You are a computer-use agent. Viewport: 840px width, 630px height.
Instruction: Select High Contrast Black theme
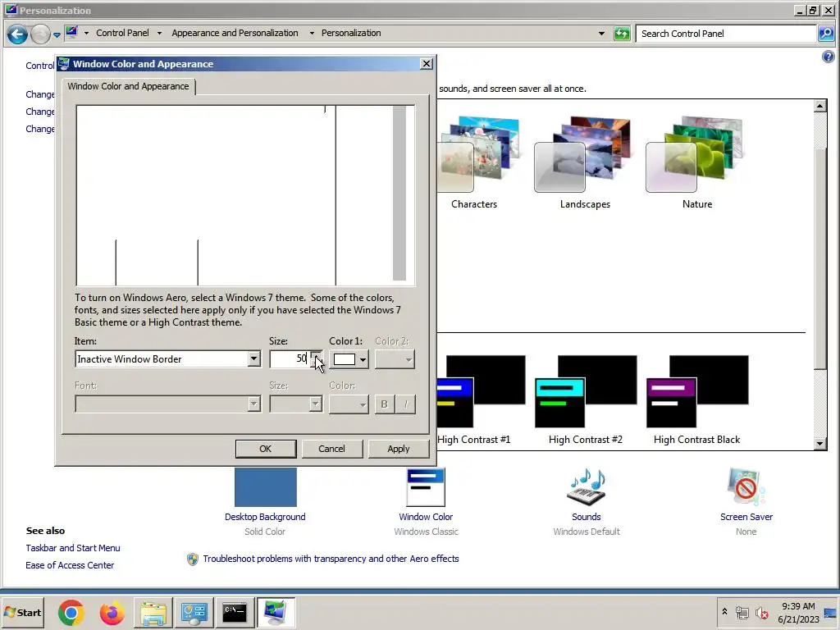(x=697, y=399)
